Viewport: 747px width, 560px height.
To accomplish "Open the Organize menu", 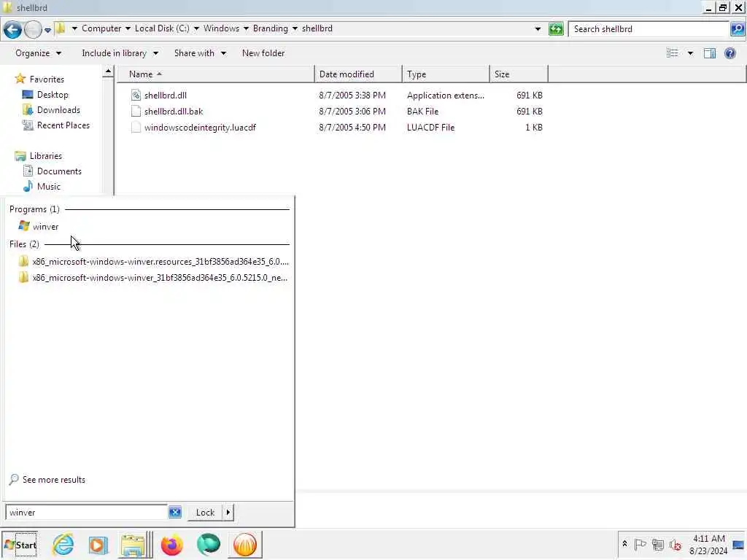I will [x=38, y=53].
